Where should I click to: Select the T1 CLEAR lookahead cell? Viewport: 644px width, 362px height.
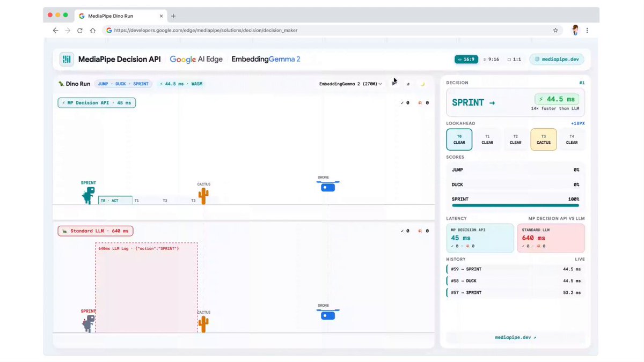click(x=487, y=139)
